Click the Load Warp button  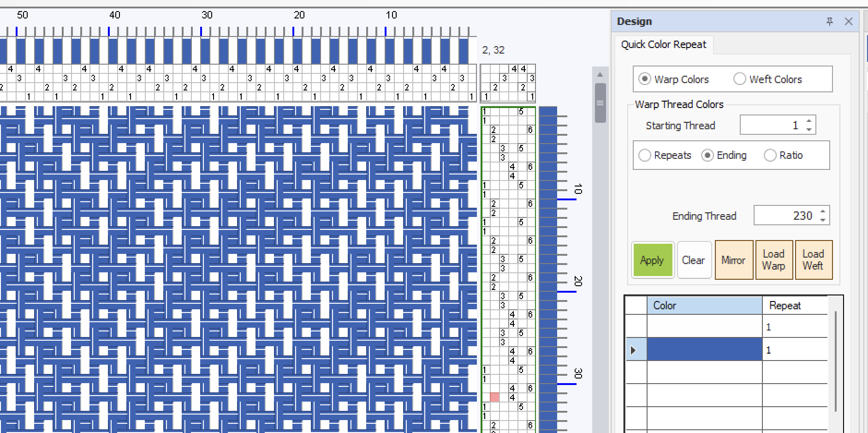(773, 260)
